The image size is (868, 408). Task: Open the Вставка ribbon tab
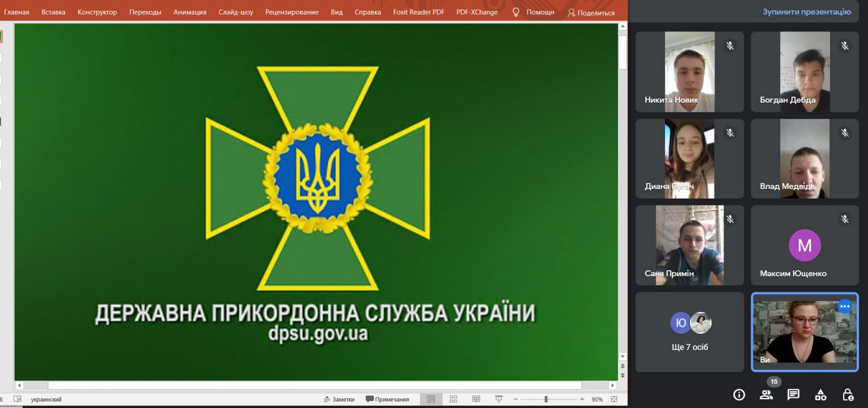point(53,12)
